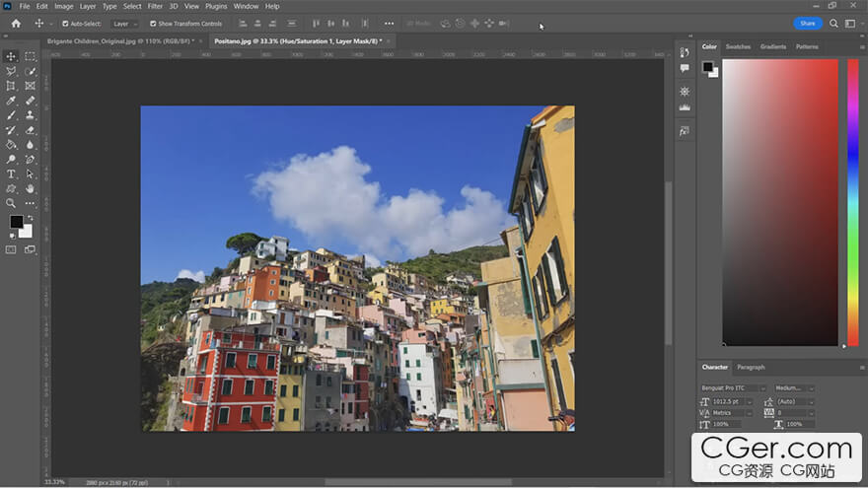Click the foreground color swatch in toolbox
The height and width of the screenshot is (488, 868).
coord(16,221)
